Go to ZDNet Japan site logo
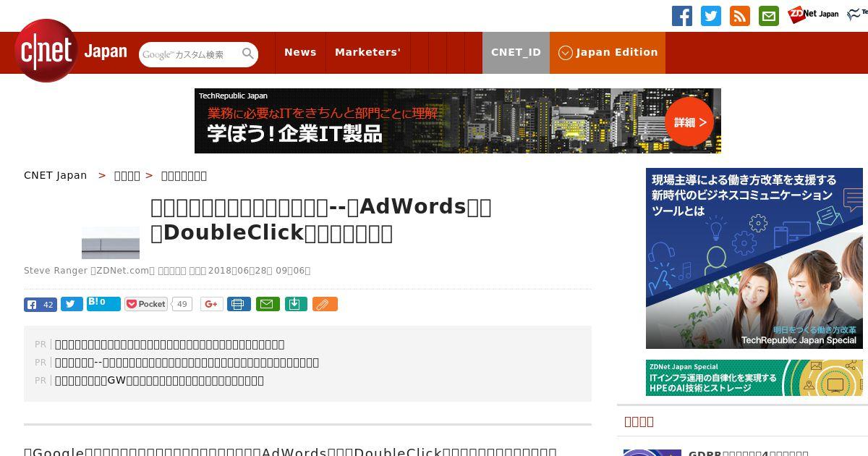Viewport: 868px width, 456px height. (813, 14)
